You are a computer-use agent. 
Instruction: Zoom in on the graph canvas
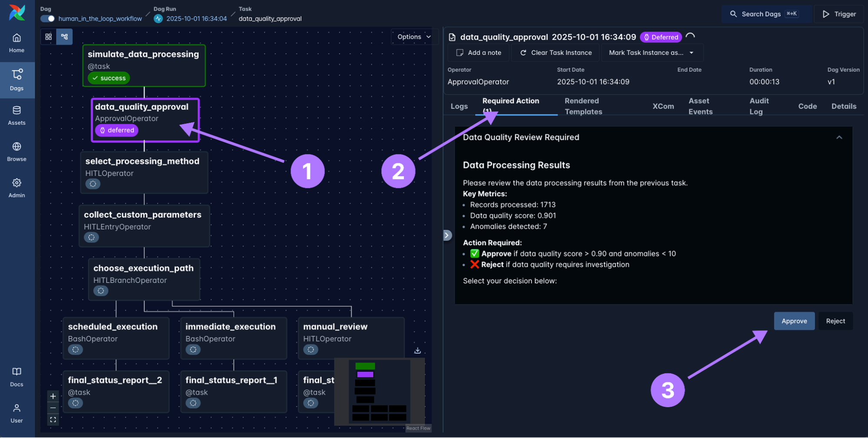click(53, 396)
